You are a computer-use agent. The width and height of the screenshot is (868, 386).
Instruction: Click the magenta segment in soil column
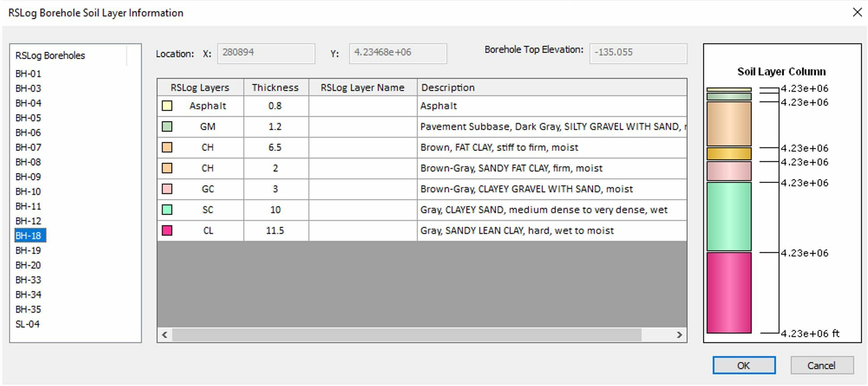729,293
